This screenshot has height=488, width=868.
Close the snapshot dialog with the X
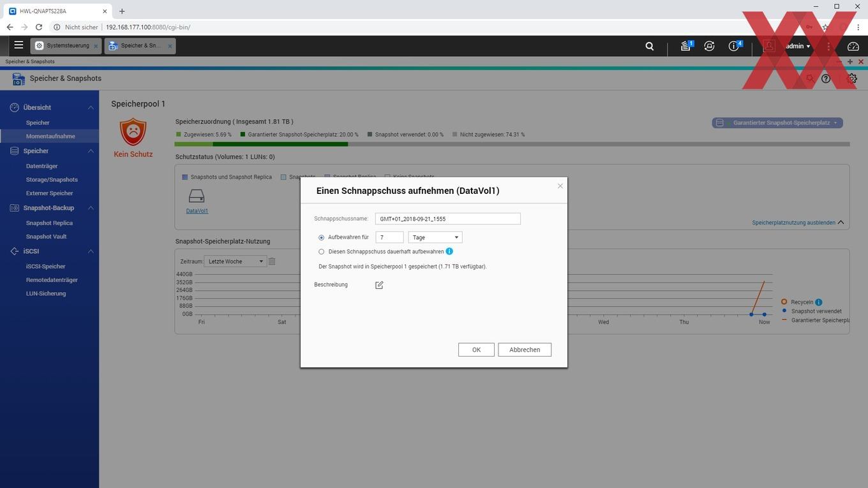coord(560,186)
